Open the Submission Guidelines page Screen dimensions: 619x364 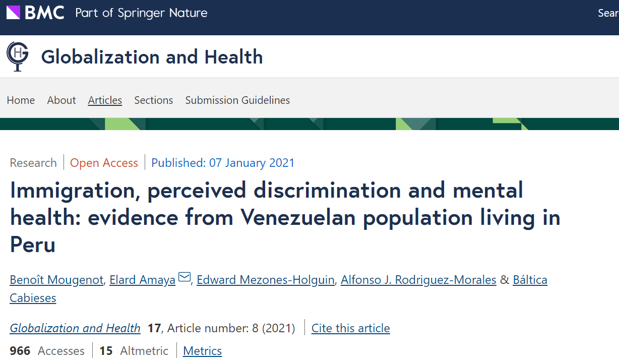237,100
